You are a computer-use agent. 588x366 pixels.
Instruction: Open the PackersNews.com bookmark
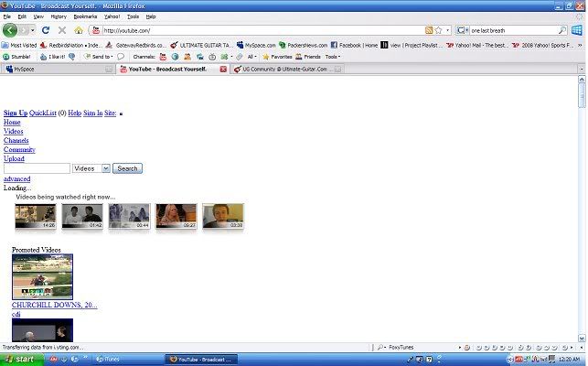(x=303, y=45)
